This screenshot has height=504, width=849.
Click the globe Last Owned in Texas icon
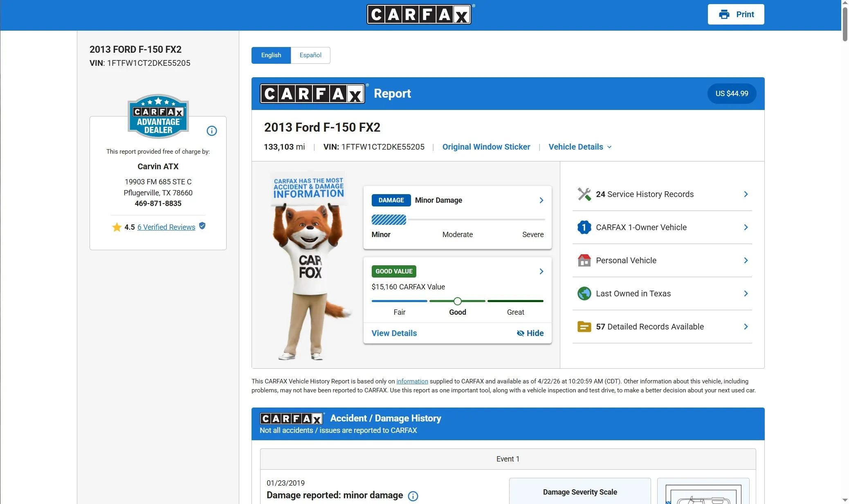coord(584,293)
